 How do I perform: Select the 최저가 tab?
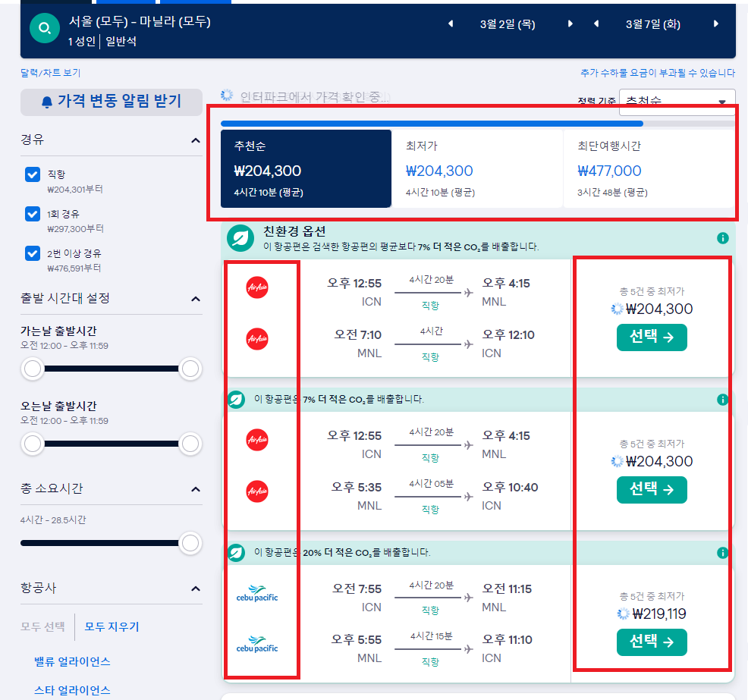click(x=477, y=169)
